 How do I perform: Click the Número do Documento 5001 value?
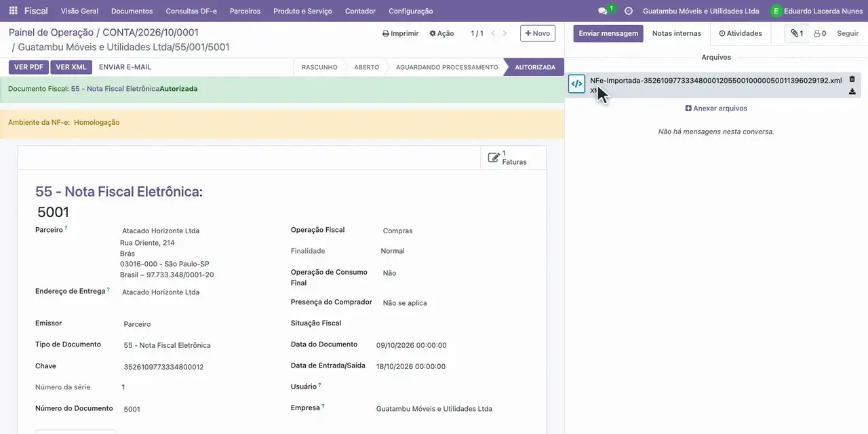132,409
